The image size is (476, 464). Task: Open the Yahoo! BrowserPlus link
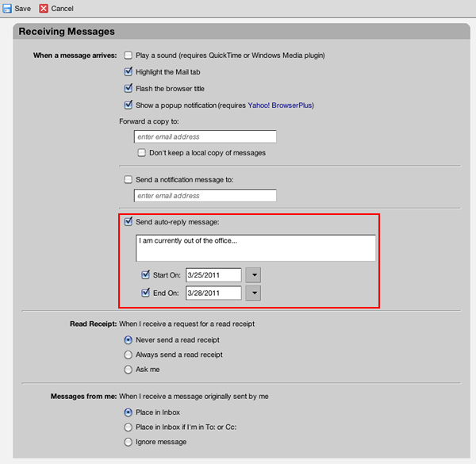(279, 105)
